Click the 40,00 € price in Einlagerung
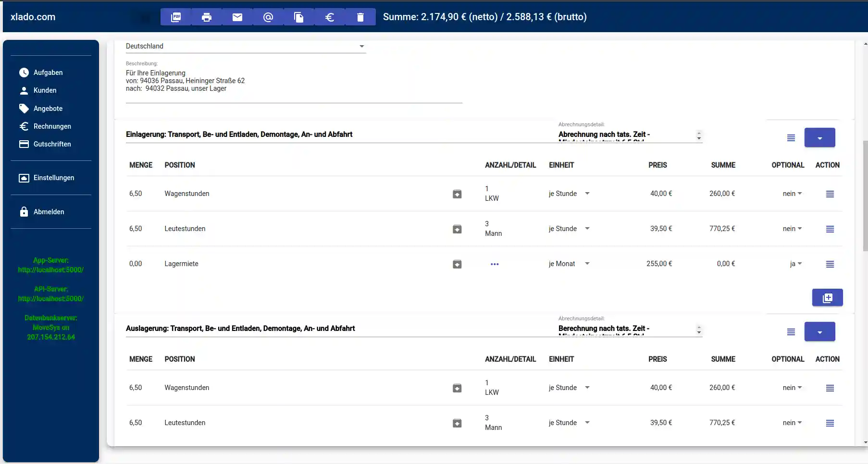The width and height of the screenshot is (868, 464). [661, 194]
